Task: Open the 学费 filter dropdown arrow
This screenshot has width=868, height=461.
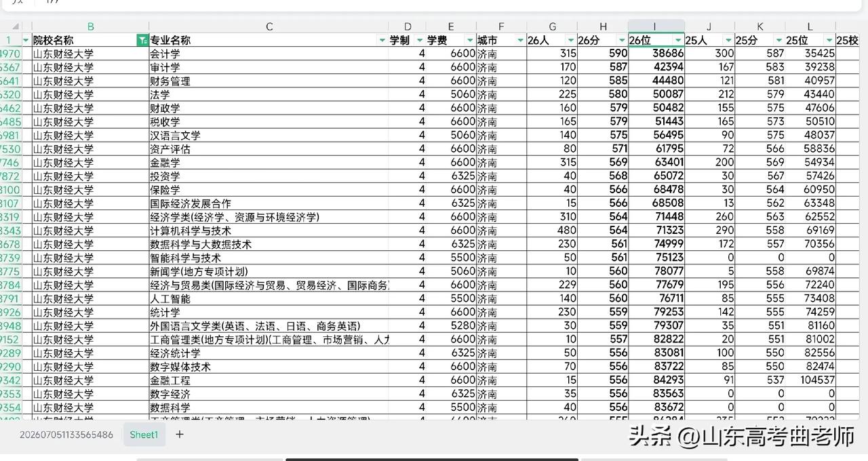Action: pos(470,41)
